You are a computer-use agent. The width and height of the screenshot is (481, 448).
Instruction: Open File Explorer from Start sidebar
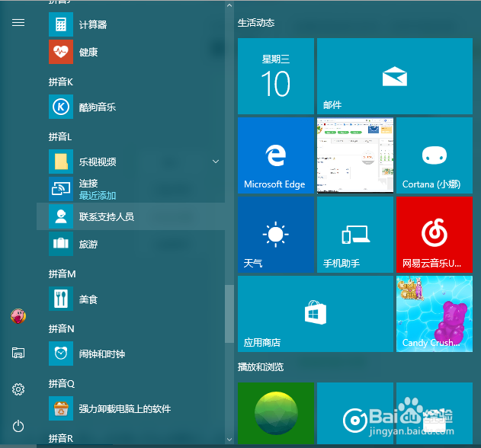[18, 353]
